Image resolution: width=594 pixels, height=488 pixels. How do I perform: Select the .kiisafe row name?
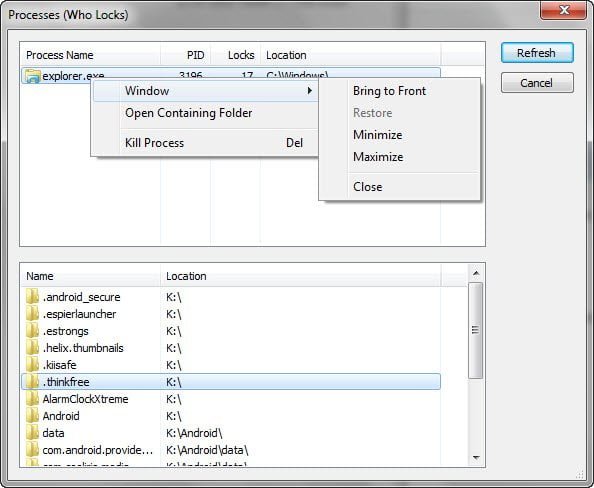point(59,365)
